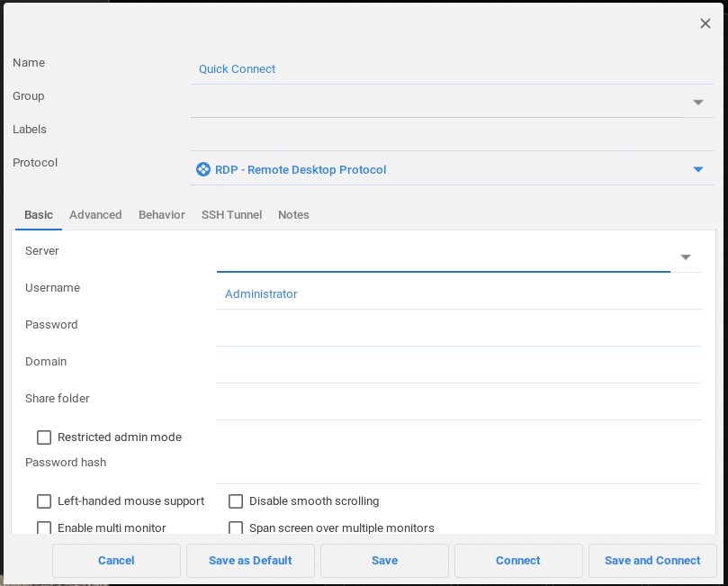Check Disable smooth scrolling

(x=236, y=501)
